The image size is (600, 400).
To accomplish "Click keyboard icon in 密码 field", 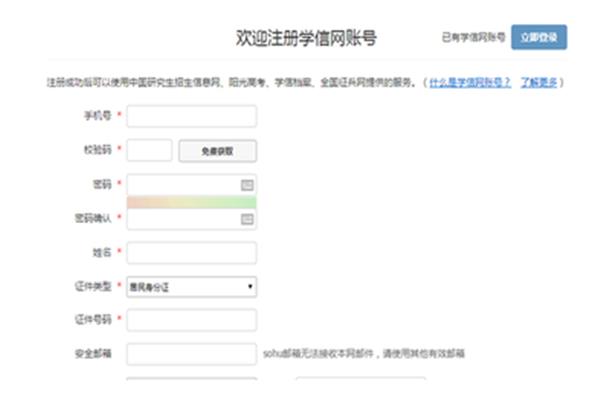I will tap(247, 185).
